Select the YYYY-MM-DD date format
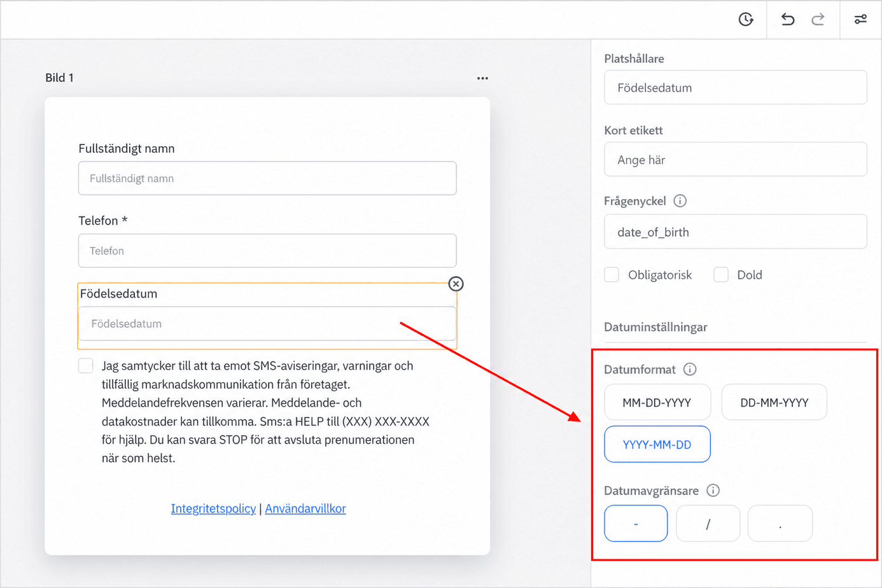The height and width of the screenshot is (588, 882). pos(657,444)
